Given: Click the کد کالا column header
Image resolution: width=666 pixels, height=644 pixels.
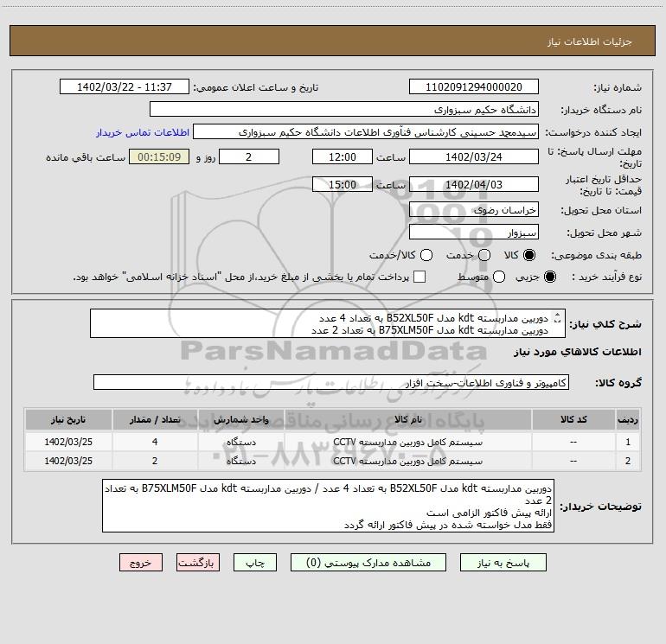Looking at the screenshot, I should click(573, 420).
